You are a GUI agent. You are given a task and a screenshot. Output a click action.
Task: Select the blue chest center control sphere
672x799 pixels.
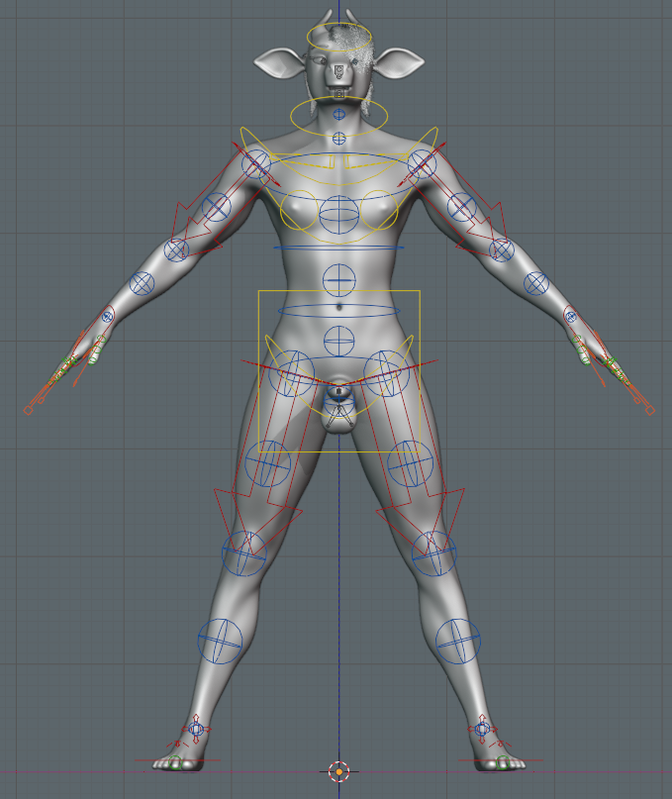coord(339,215)
